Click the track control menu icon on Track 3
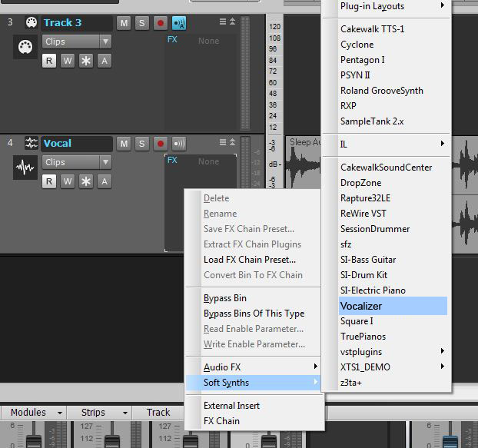Screen dimensions: 478x448 (223, 22)
